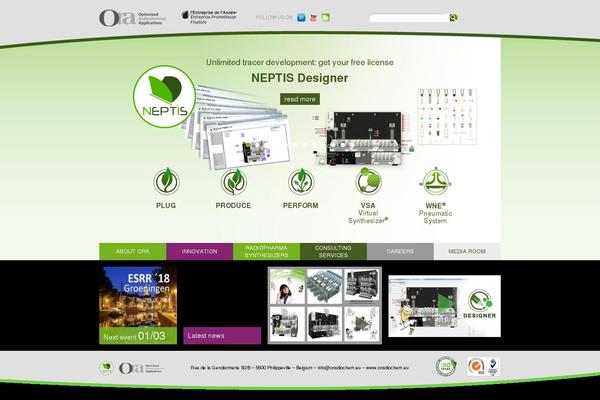
Task: Click the round NEPTIS logo badge
Action: [165, 96]
